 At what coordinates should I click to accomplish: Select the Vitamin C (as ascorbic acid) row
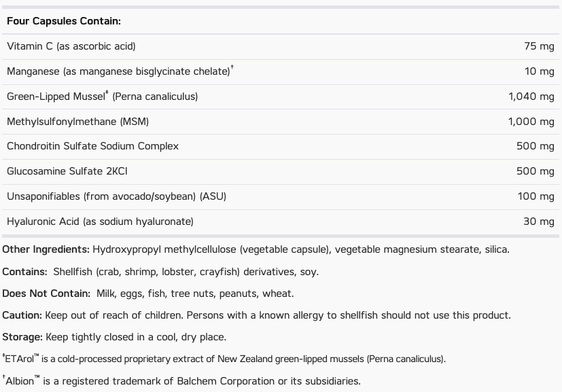click(71, 46)
